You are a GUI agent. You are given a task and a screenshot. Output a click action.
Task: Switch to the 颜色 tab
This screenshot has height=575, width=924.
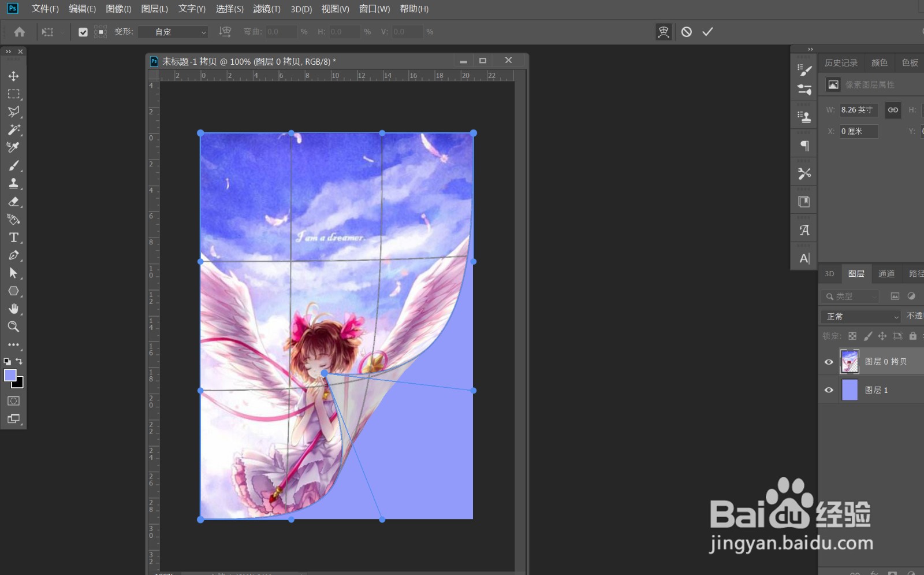pos(879,62)
